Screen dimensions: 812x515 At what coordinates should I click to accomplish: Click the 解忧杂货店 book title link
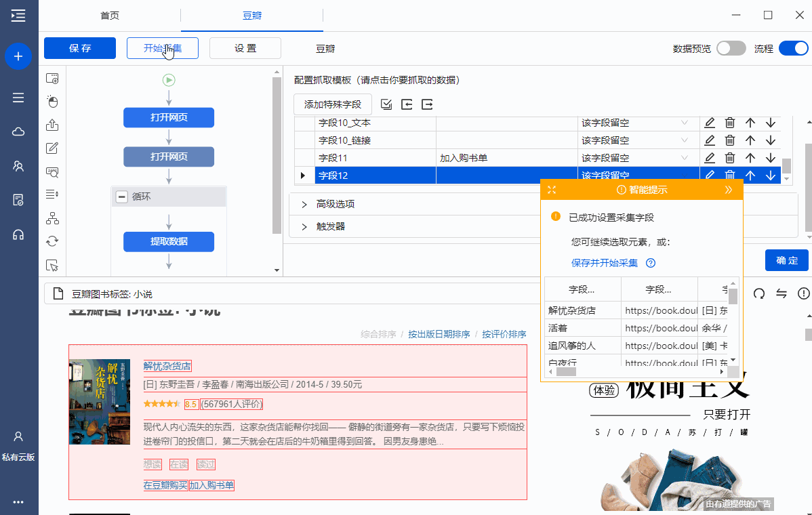(167, 366)
